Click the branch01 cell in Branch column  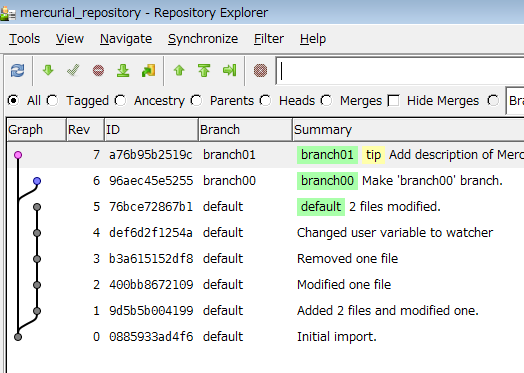(229, 155)
